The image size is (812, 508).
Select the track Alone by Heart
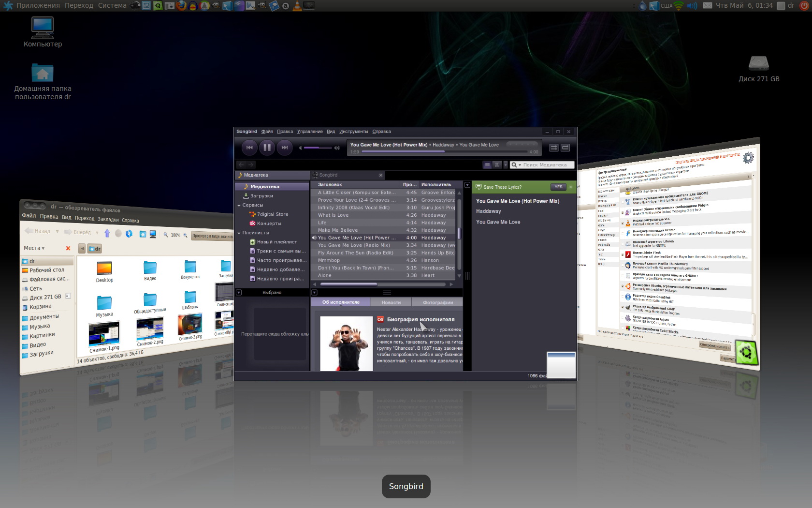pos(384,275)
